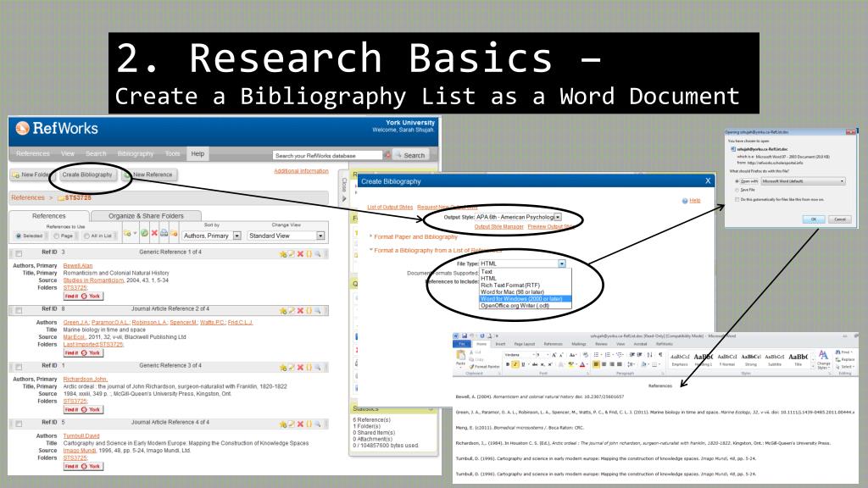
Task: Open the File Type HTML dropdown
Action: pos(522,264)
